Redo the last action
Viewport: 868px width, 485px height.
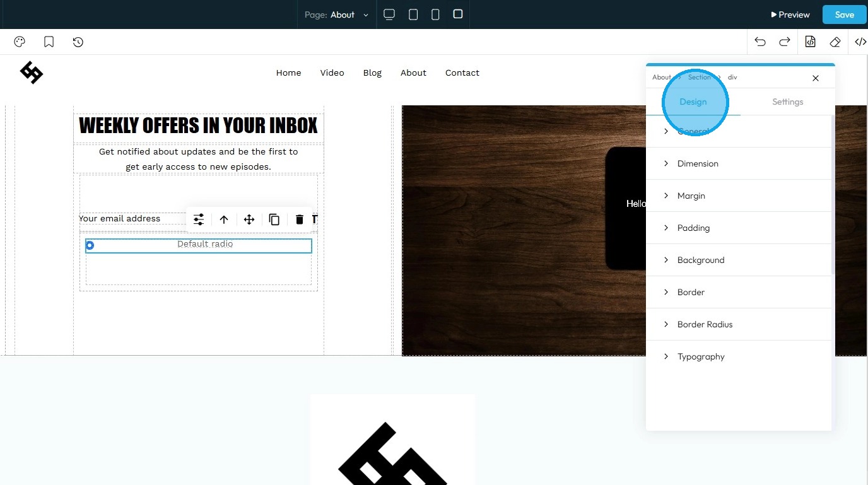click(785, 42)
